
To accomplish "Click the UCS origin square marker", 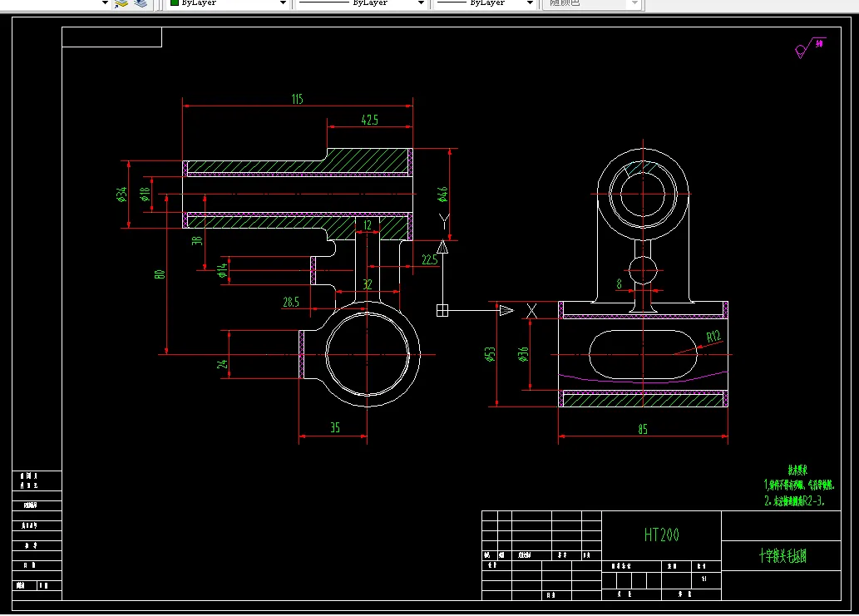I will pos(442,310).
